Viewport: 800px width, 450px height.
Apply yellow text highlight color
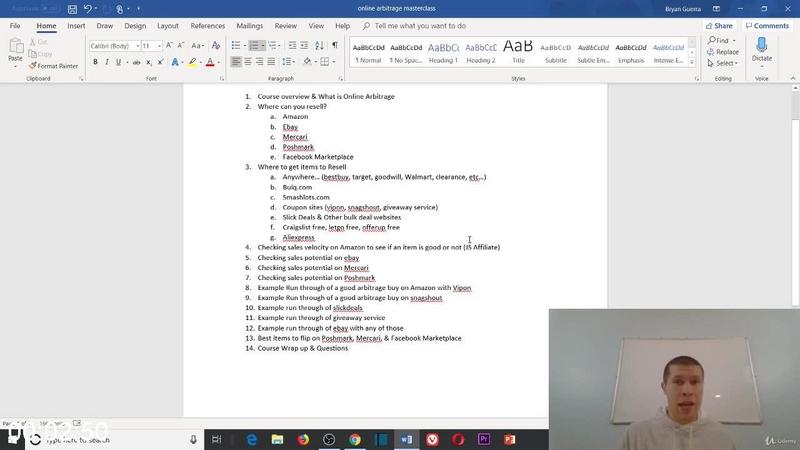[x=192, y=62]
